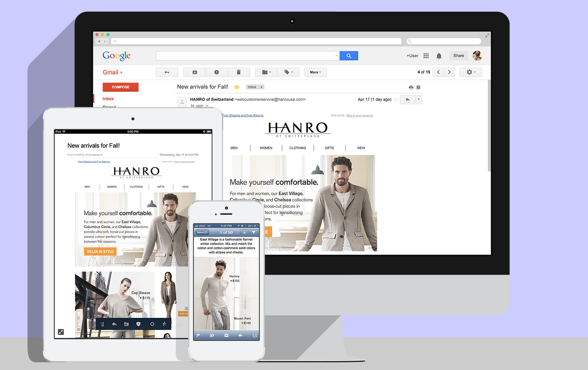Open the Google apps grid
Viewport: 588px width, 370px height.
tap(426, 56)
